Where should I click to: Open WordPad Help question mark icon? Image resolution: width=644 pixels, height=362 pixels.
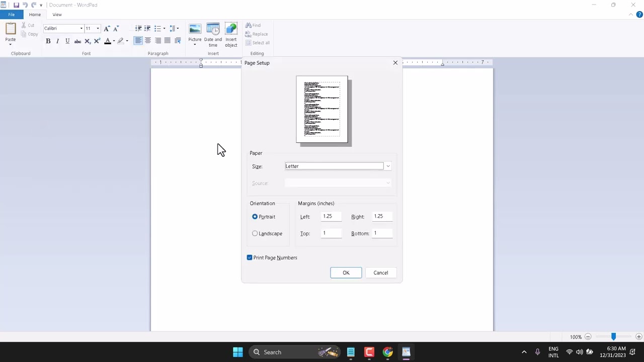click(x=639, y=15)
